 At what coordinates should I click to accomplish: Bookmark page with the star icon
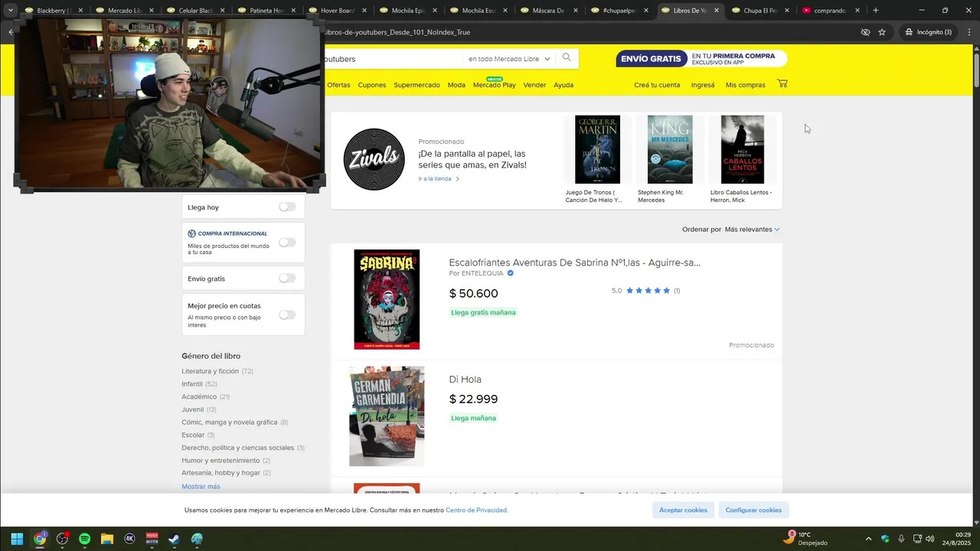pos(882,32)
